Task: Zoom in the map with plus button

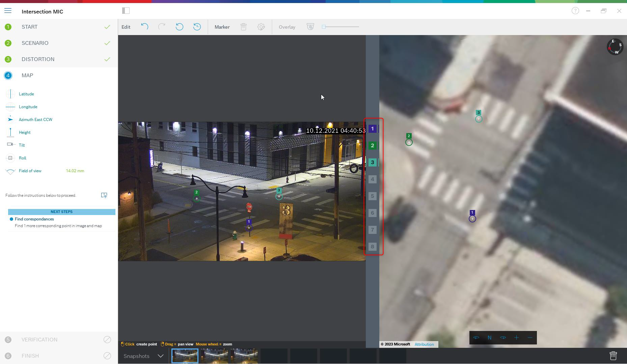Action: coord(516,338)
